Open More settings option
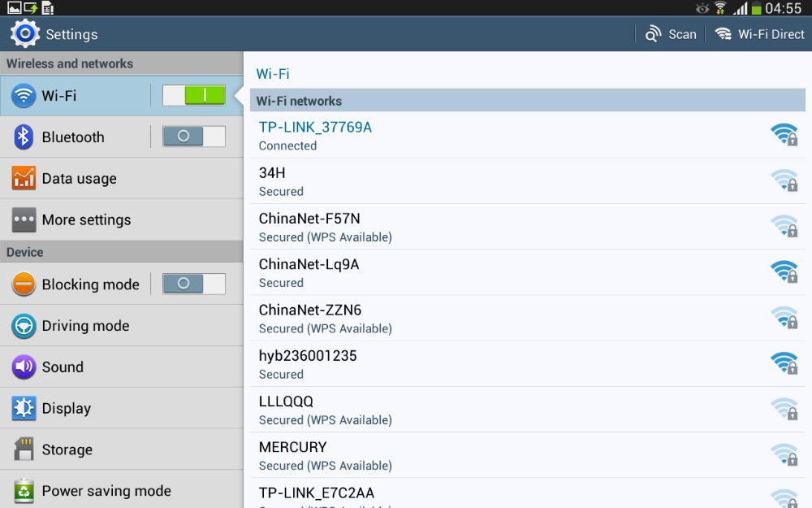The image size is (812, 508). point(86,219)
